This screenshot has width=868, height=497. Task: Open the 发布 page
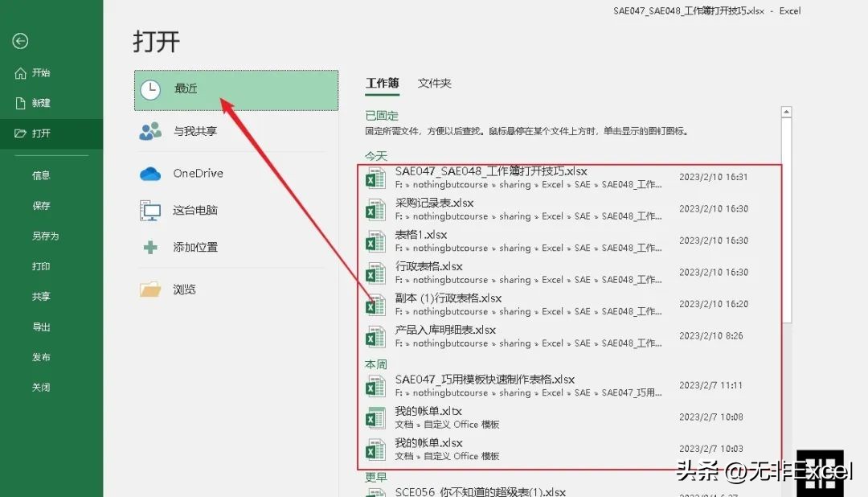coord(41,357)
